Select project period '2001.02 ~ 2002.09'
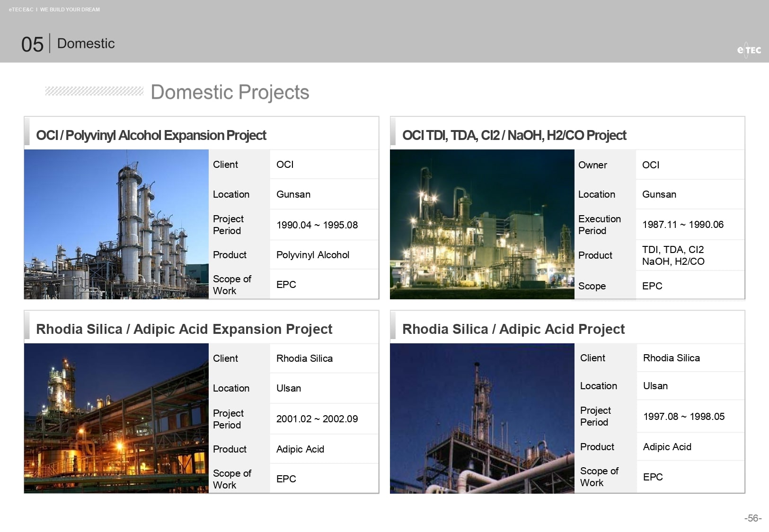The width and height of the screenshot is (769, 532). 317,419
